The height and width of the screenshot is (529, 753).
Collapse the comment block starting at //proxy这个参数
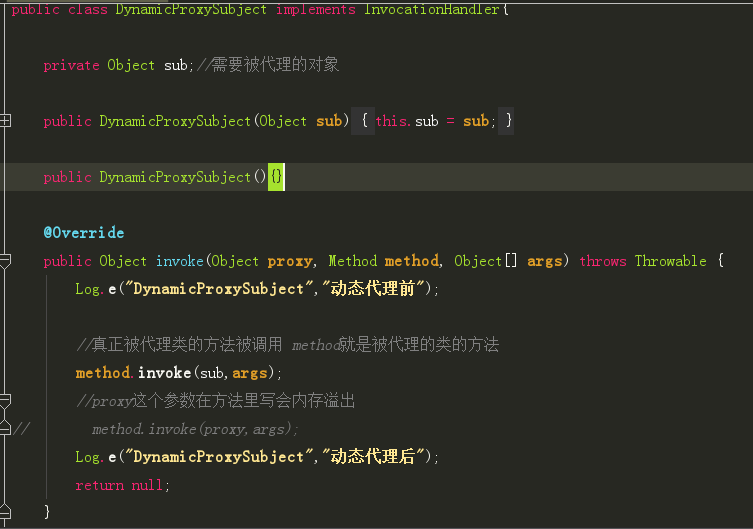tap(5, 400)
